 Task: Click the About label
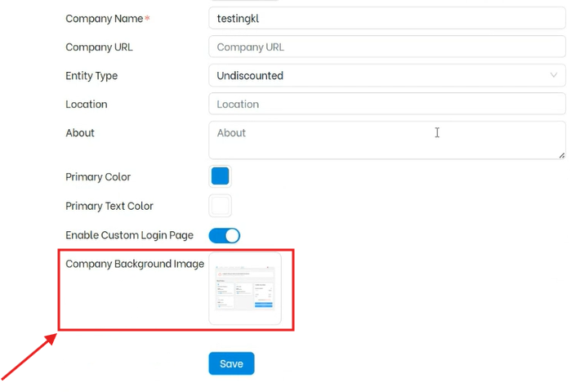[80, 133]
